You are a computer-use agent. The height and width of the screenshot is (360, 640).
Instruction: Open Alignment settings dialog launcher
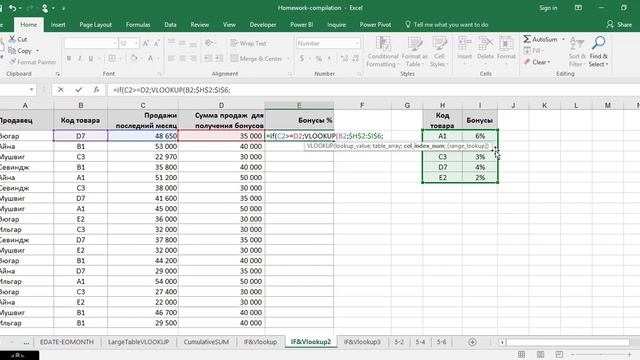[x=290, y=74]
